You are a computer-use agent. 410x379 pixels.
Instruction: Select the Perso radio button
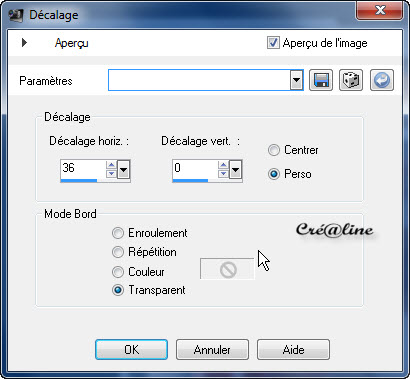[x=274, y=174]
